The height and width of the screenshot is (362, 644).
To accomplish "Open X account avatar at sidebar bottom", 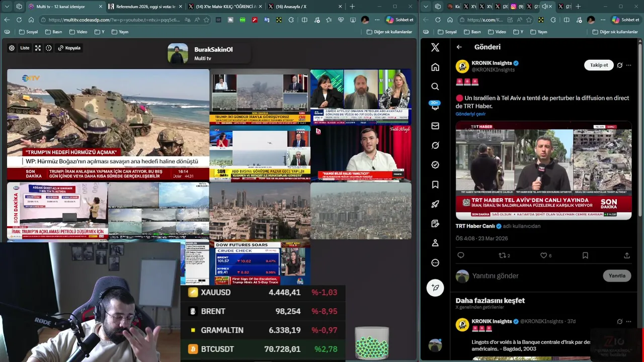I will click(435, 345).
